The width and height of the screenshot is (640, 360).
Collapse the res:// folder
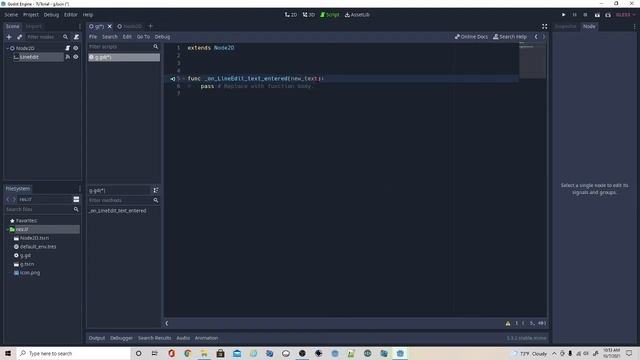8,229
